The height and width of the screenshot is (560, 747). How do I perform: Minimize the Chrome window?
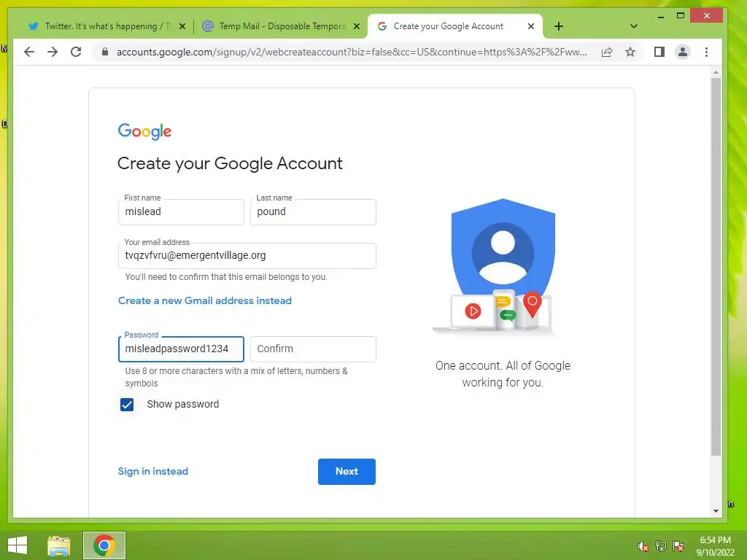(x=661, y=16)
